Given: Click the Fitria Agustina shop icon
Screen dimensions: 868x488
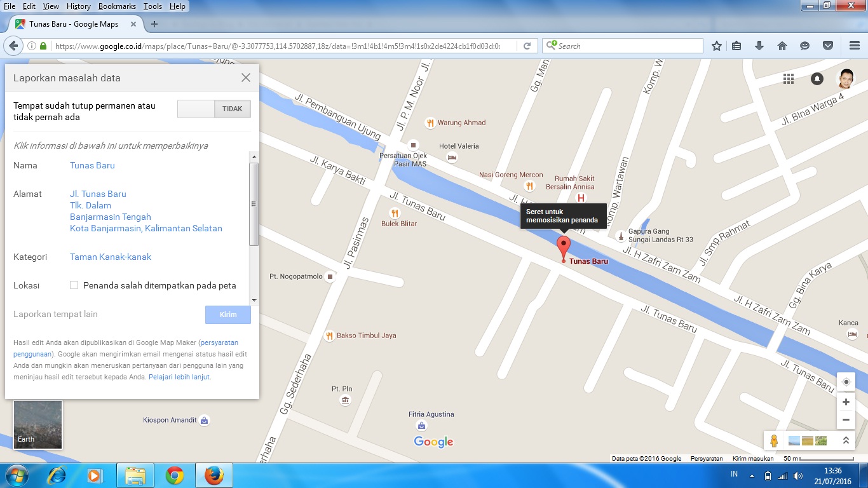Looking at the screenshot, I should click(x=421, y=425).
